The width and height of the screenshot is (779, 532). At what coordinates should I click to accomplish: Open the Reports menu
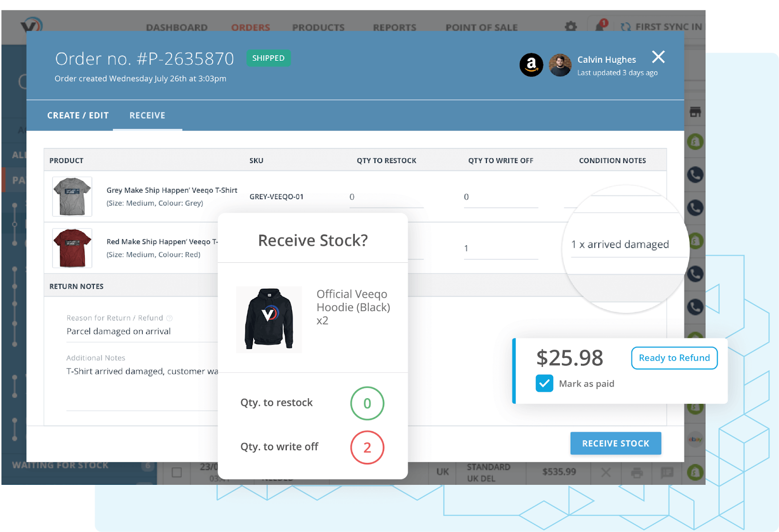click(x=395, y=27)
